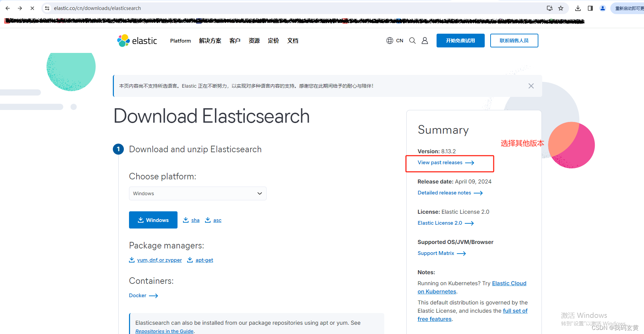644x334 pixels.
Task: Open site information icon in address bar
Action: coord(47,8)
